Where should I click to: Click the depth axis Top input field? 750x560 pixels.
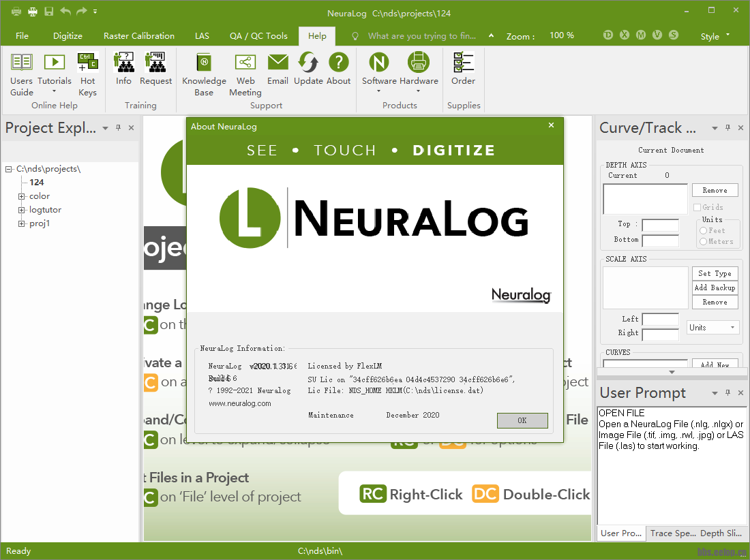(660, 225)
